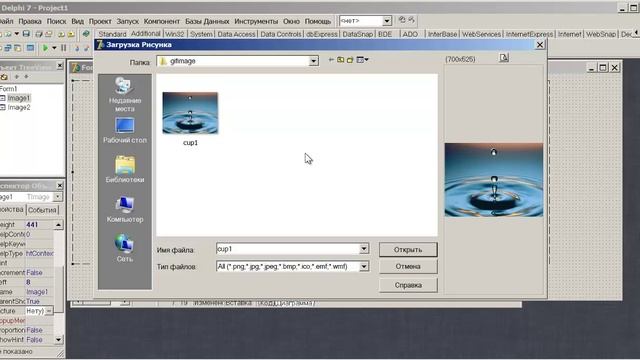Open the view menu icon in dialog
The width and height of the screenshot is (640, 360).
[x=362, y=60]
